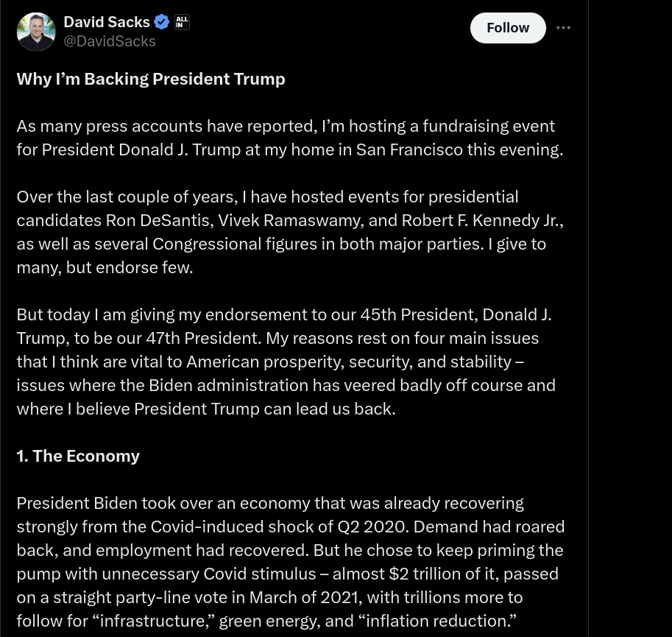Image resolution: width=672 pixels, height=637 pixels.
Task: Click the All In affiliate badge icon
Action: (182, 22)
